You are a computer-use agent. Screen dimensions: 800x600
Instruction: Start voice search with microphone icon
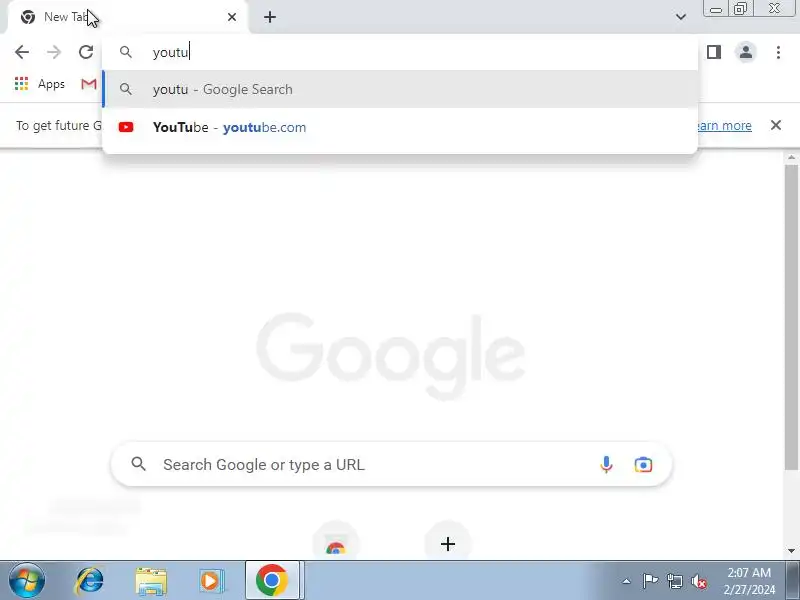coord(606,464)
